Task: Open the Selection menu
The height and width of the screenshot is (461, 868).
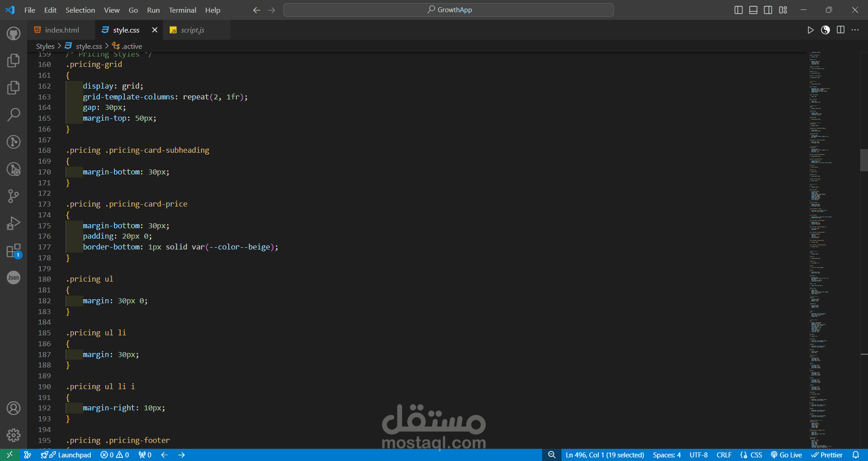Action: coord(80,10)
